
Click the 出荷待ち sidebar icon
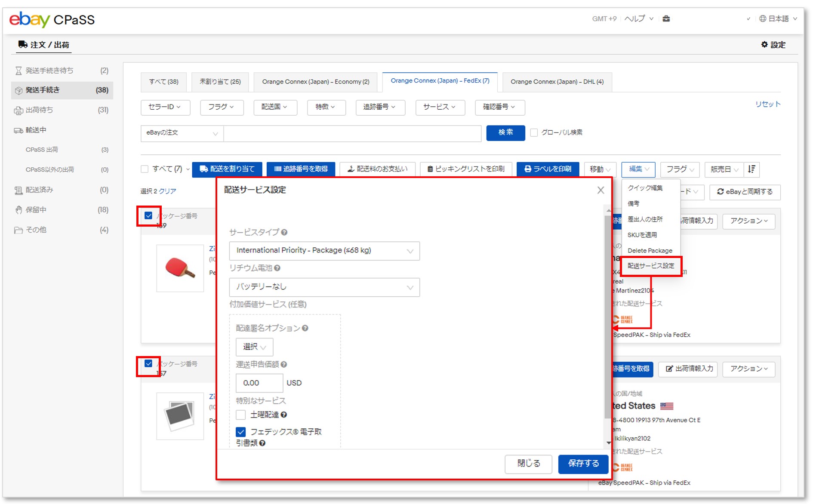click(18, 110)
